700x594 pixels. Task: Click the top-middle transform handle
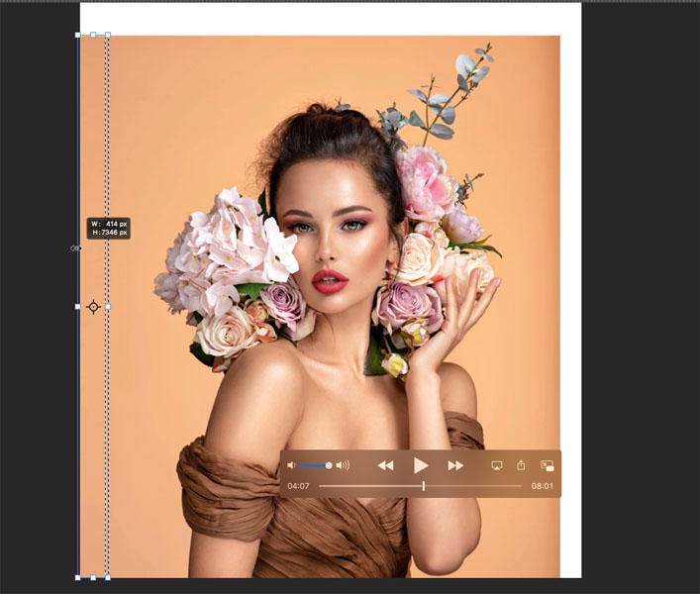93,35
